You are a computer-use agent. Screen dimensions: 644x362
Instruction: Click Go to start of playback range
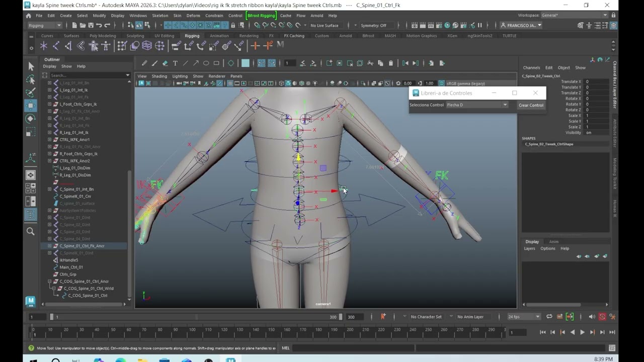click(x=542, y=332)
